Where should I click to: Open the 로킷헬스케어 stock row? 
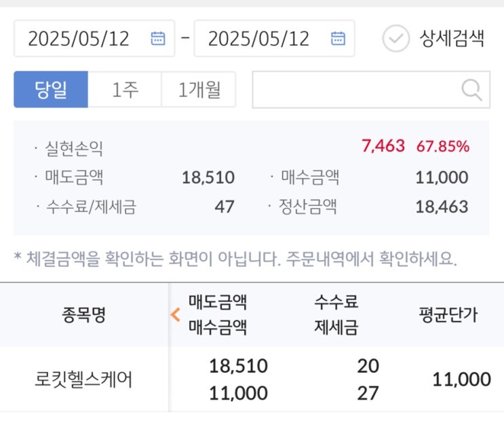(83, 380)
